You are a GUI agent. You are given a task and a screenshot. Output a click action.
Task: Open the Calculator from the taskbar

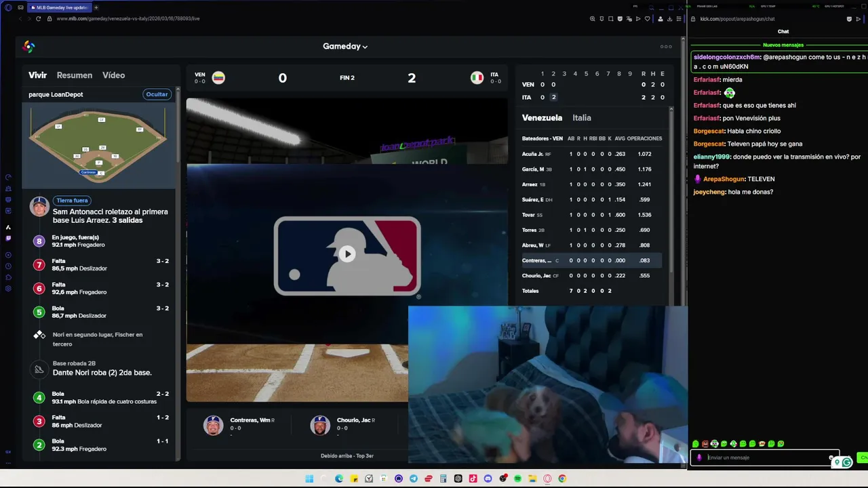click(x=443, y=479)
